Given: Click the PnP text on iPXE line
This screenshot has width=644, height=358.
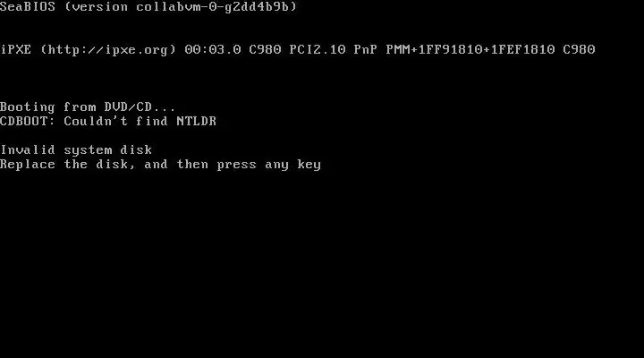Looking at the screenshot, I should pos(366,50).
